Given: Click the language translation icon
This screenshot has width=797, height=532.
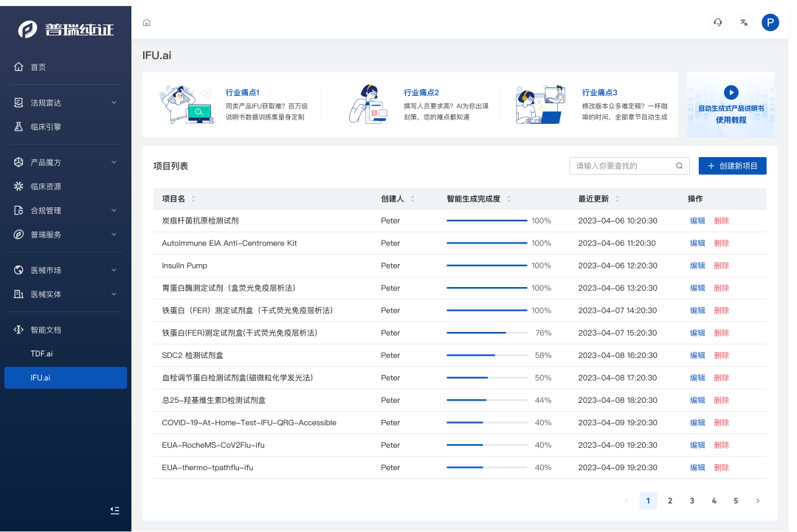Looking at the screenshot, I should (x=744, y=23).
